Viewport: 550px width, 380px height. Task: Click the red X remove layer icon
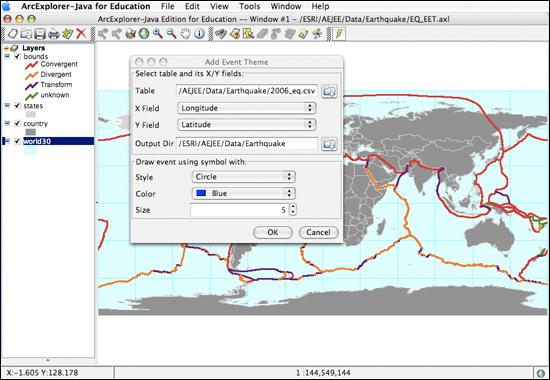point(81,34)
